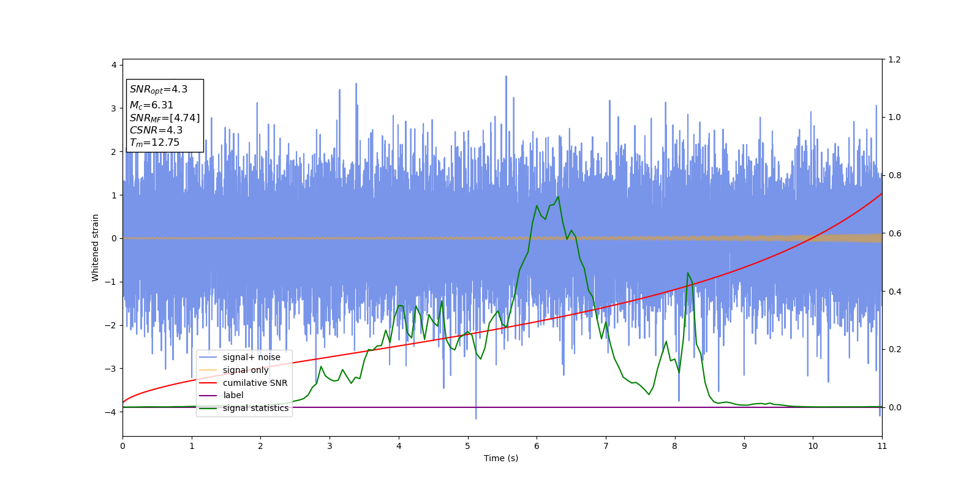Click the CSNR=4.3 annotation text
This screenshot has height=490, width=980.
pyautogui.click(x=156, y=130)
